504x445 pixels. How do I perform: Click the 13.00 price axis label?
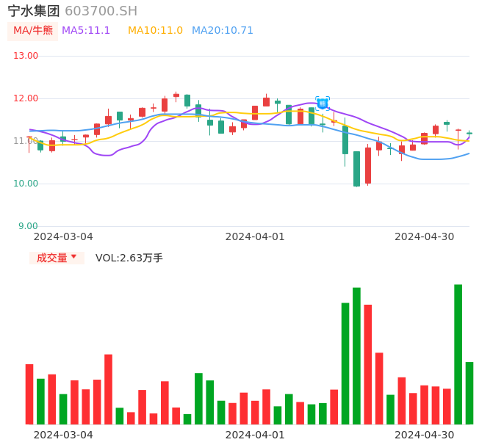[26, 56]
